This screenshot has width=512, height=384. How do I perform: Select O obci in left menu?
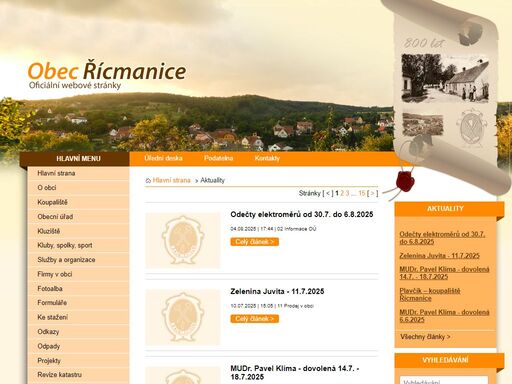79,188
